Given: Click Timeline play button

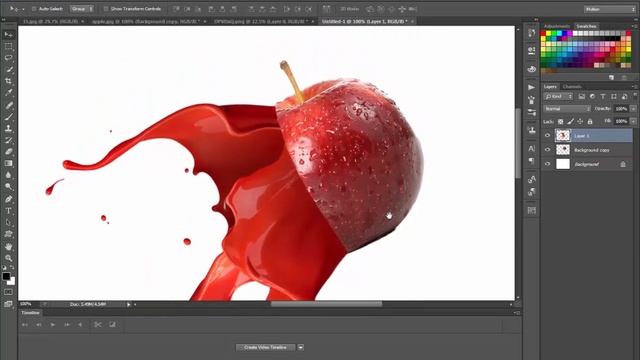Looking at the screenshot, I should click(x=53, y=325).
